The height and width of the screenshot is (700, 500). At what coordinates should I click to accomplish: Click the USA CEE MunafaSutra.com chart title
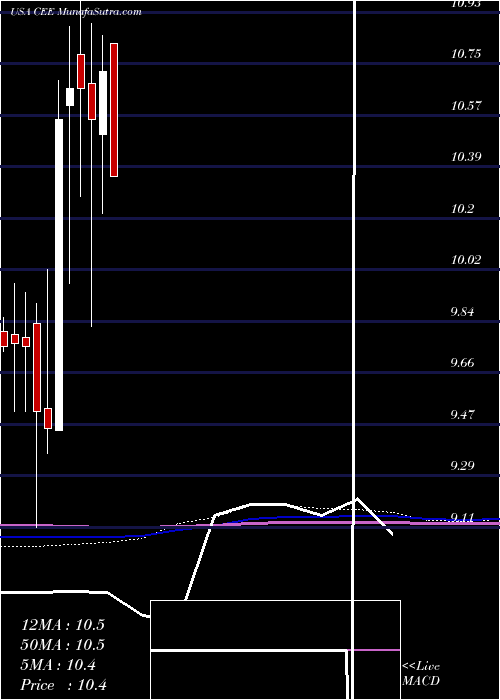tap(76, 12)
